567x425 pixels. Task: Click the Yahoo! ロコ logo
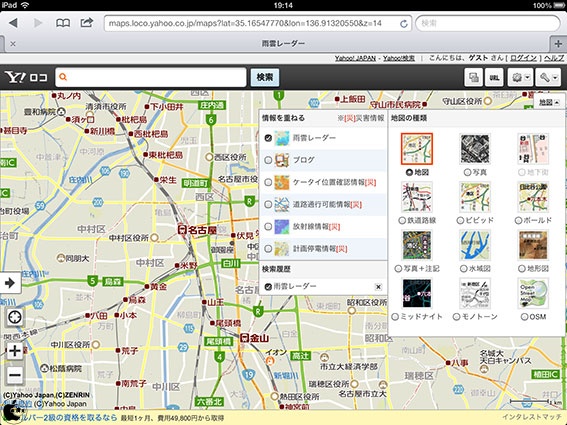coord(26,77)
